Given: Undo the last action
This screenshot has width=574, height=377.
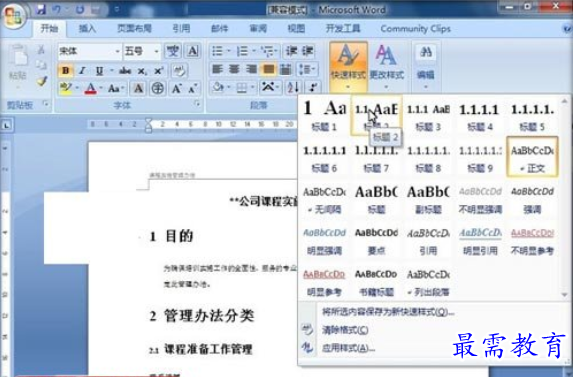Looking at the screenshot, I should (57, 10).
